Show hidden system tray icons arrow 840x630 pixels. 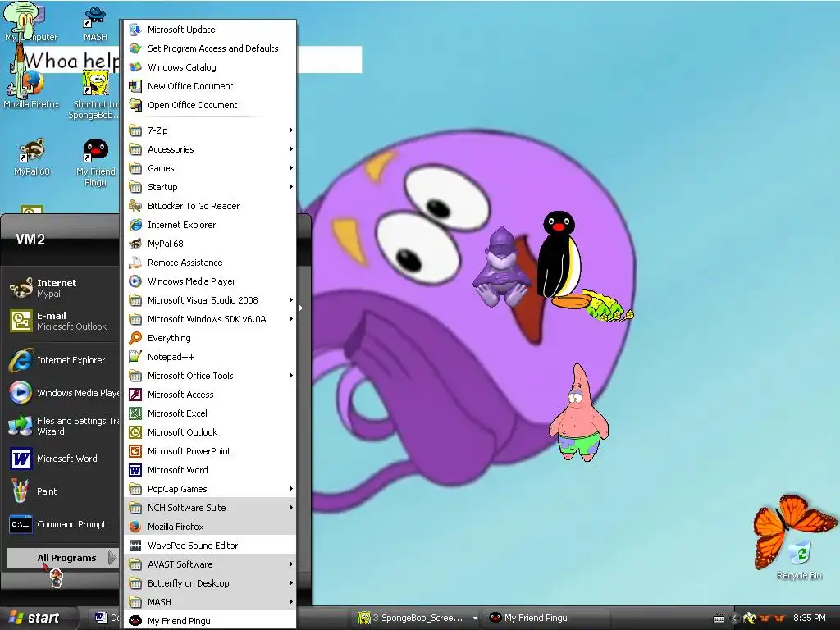(734, 619)
